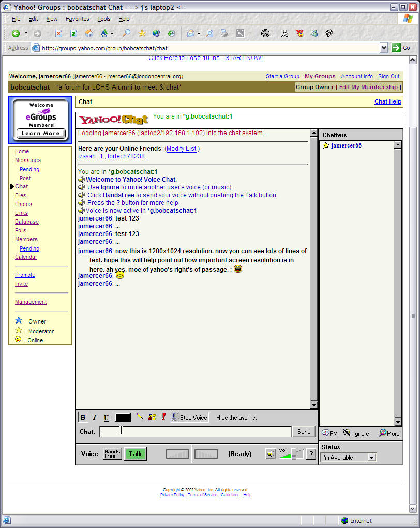Click the Go button beside address bar

coord(401,48)
